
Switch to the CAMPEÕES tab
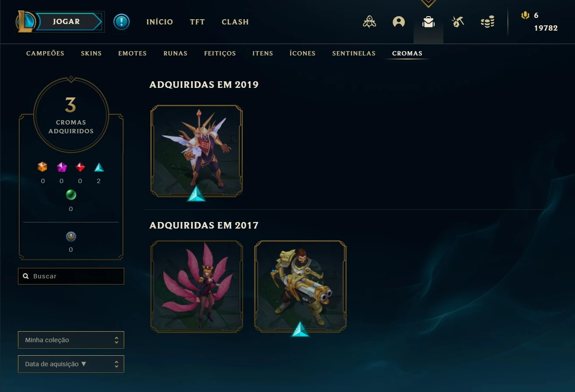45,53
